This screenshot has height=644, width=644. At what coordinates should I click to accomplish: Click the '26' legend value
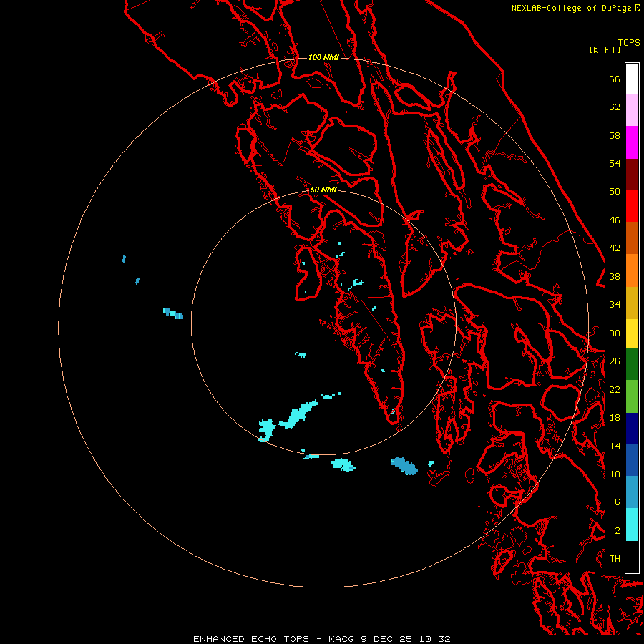(x=615, y=361)
